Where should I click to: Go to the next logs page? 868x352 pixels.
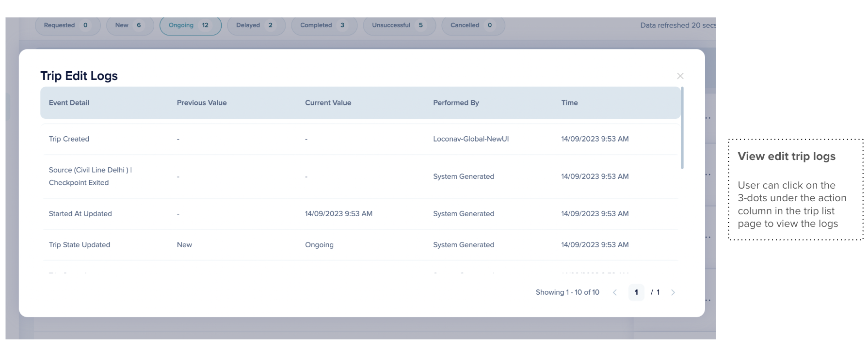point(673,292)
